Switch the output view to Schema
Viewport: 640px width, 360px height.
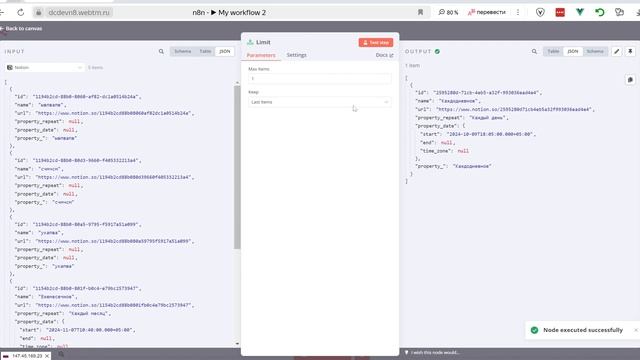tap(595, 51)
